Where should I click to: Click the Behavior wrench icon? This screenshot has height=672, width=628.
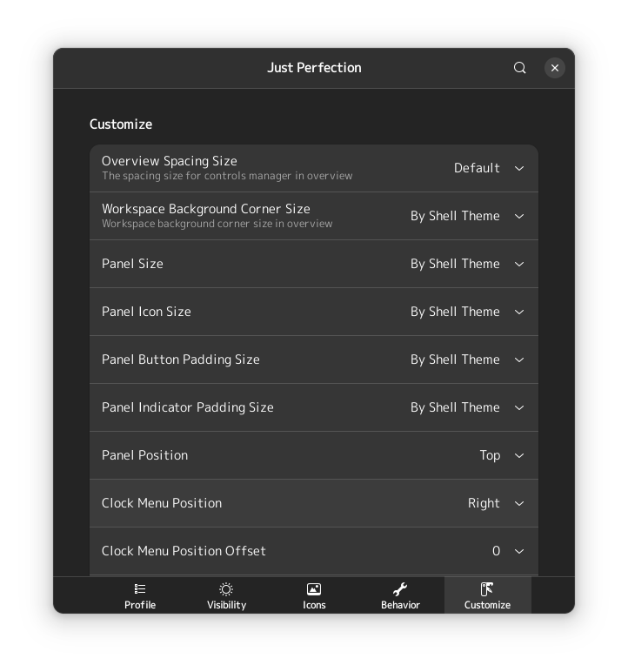[400, 589]
